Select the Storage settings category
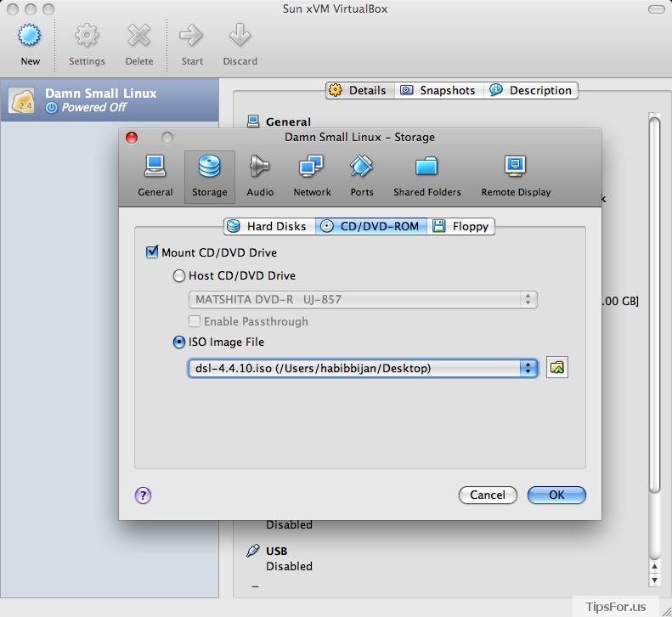The width and height of the screenshot is (672, 617). pos(210,177)
